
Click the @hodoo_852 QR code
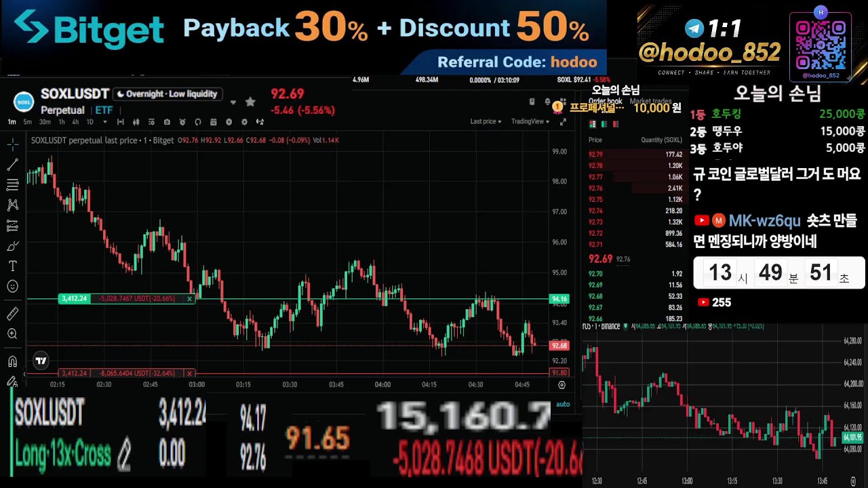click(x=821, y=45)
